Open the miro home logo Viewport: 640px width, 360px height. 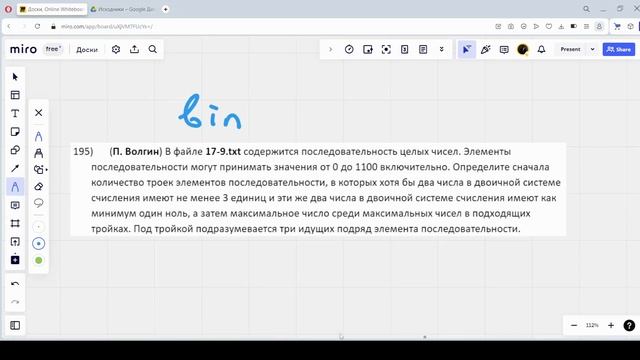[23, 49]
